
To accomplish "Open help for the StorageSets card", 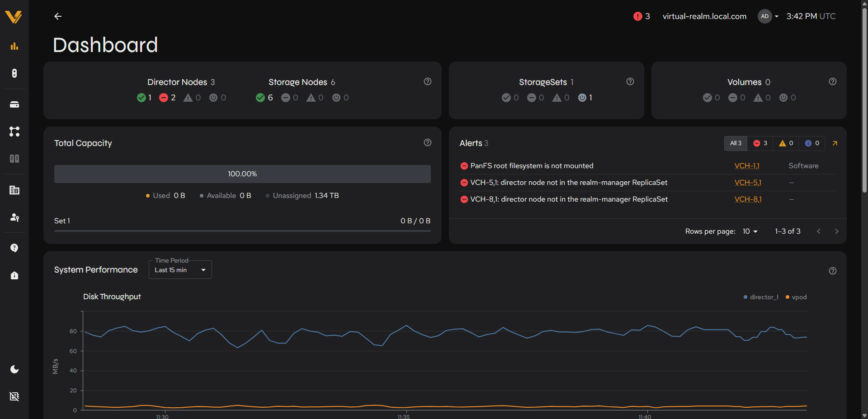I will coord(630,81).
